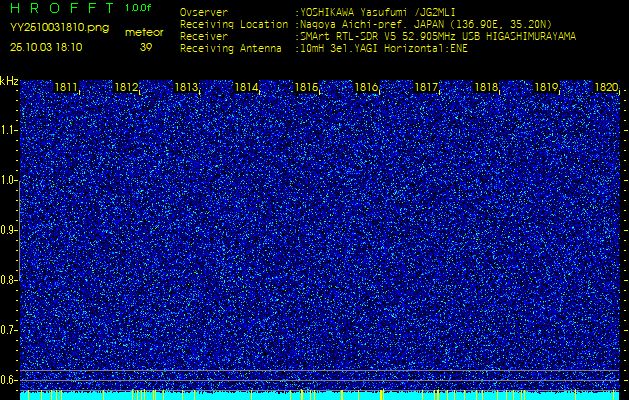
Task: Select the 1813 time tick label
Action: pyautogui.click(x=187, y=88)
